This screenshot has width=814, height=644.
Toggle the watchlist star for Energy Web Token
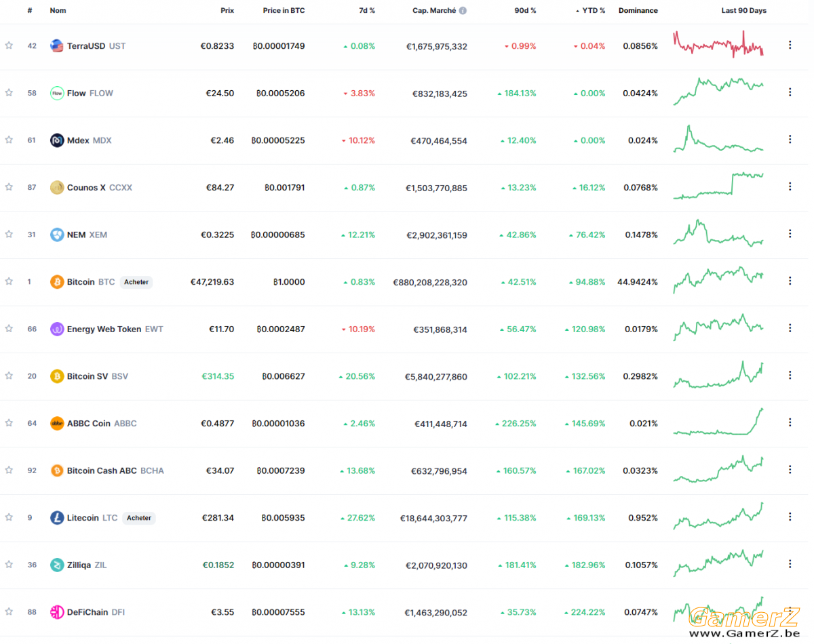[x=9, y=328]
